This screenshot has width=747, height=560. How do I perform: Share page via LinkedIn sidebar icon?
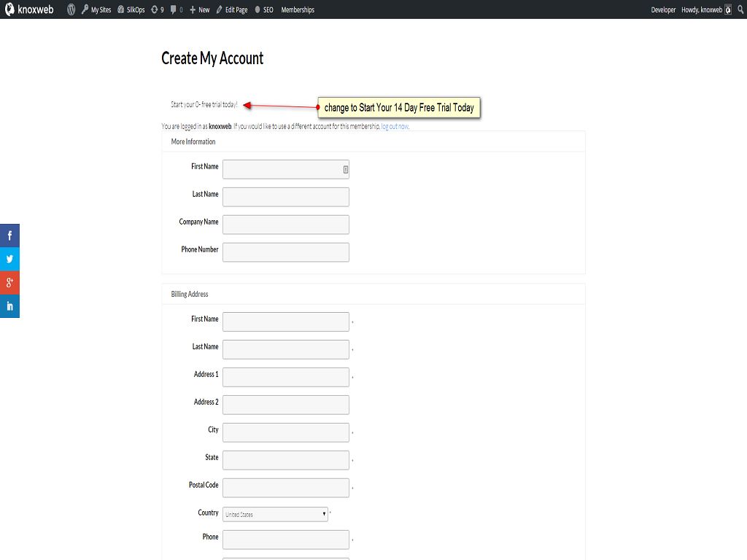tap(9, 306)
